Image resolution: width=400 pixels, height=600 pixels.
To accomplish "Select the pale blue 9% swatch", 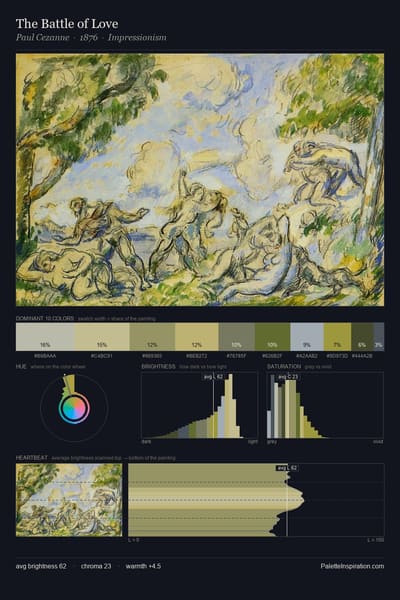I will pyautogui.click(x=307, y=337).
